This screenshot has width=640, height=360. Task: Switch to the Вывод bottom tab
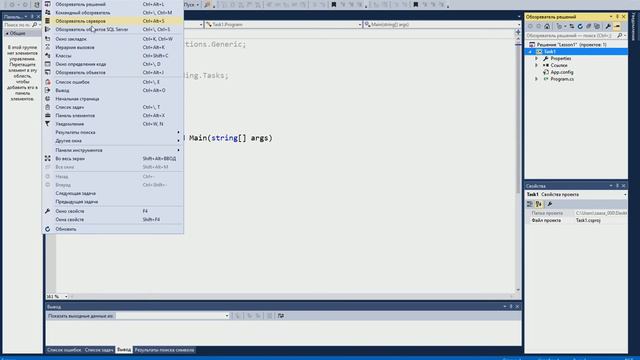click(x=124, y=350)
